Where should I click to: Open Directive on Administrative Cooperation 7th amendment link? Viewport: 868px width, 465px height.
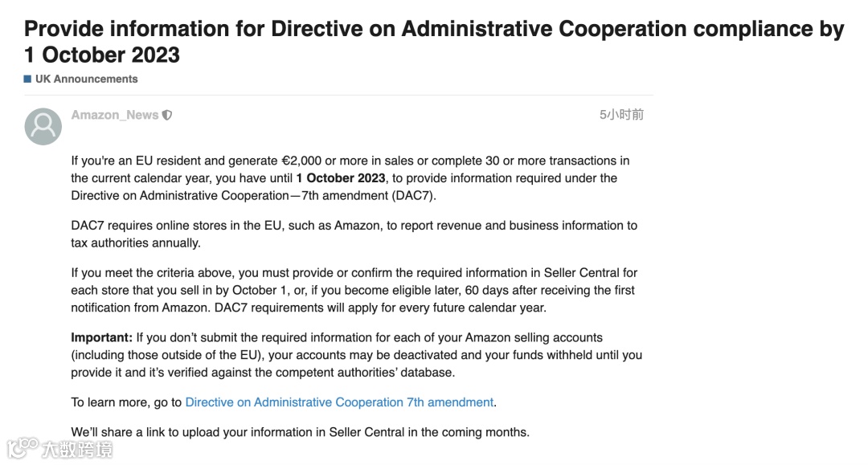(x=339, y=402)
